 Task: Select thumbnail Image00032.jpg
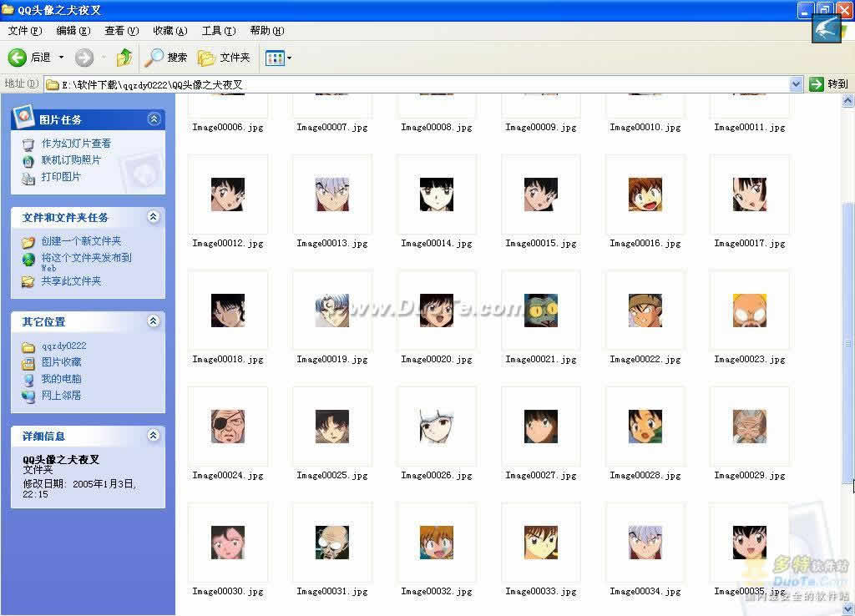(x=437, y=543)
